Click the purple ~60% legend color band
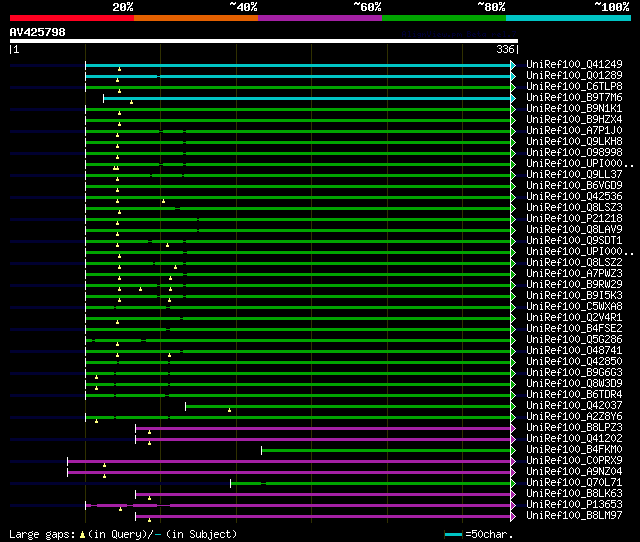The height and width of the screenshot is (542, 640). click(x=319, y=17)
